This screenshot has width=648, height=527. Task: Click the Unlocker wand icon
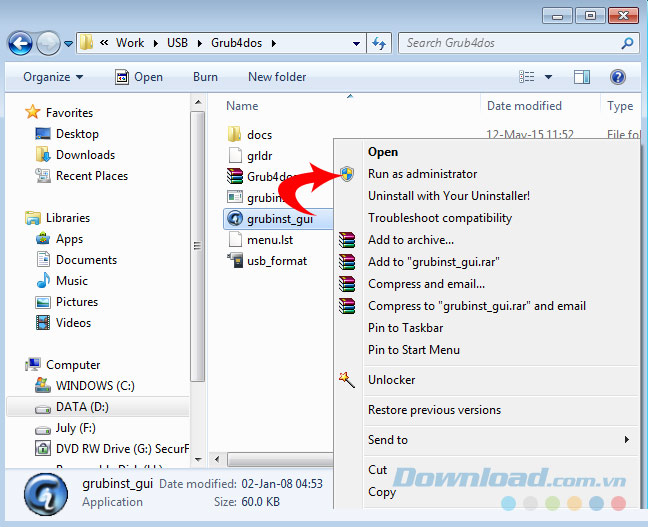347,380
